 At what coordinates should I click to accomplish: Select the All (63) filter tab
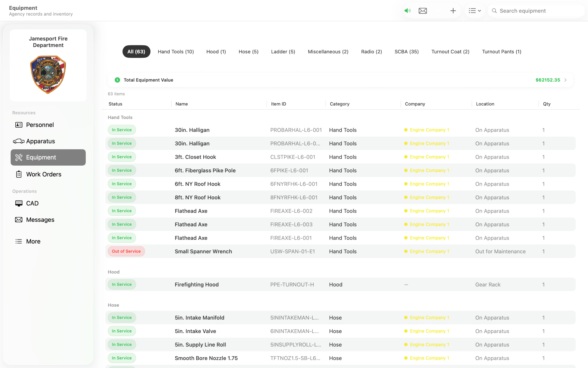(x=136, y=52)
